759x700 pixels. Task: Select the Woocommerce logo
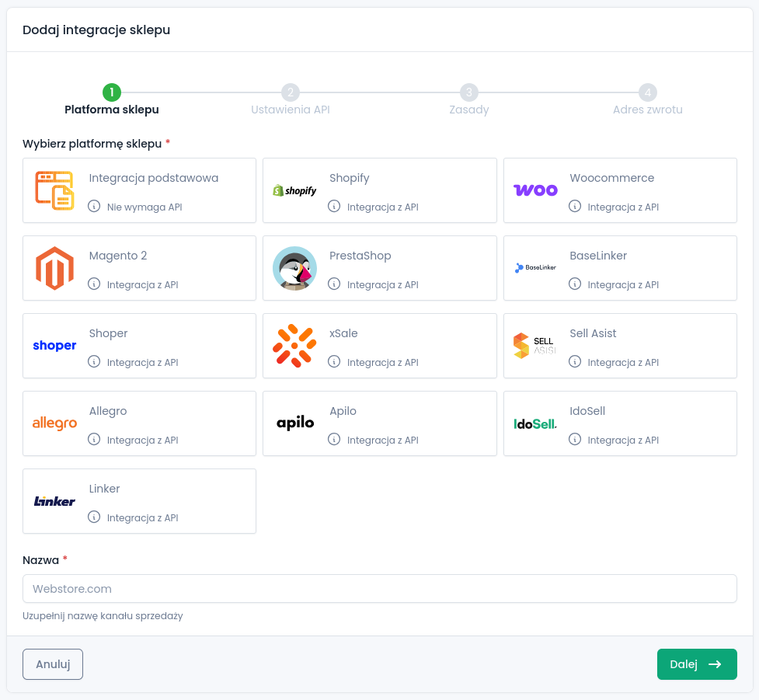tap(535, 190)
